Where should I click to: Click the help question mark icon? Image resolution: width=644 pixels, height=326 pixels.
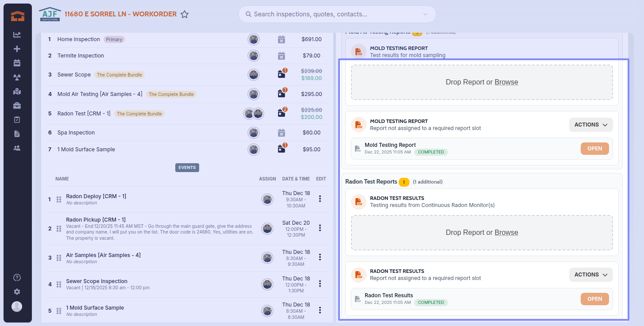coord(17,278)
